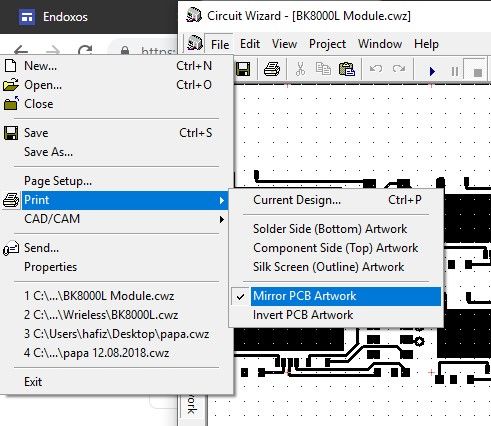Screen dimensions: 491x426
Task: Expand the Print submenu arrow
Action: [x=221, y=200]
